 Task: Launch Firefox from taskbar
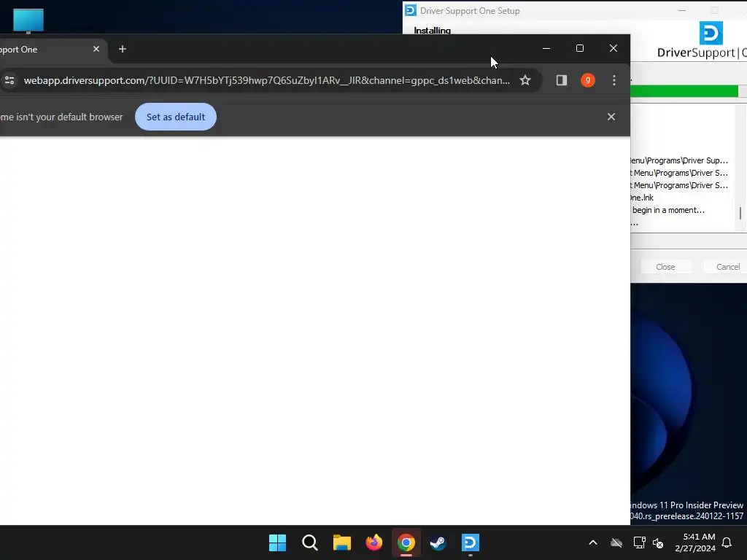[x=374, y=542]
